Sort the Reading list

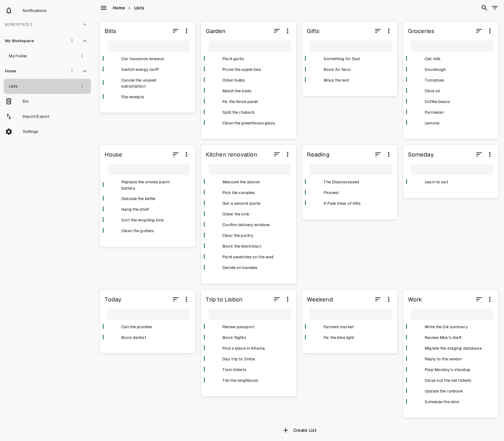(x=378, y=154)
